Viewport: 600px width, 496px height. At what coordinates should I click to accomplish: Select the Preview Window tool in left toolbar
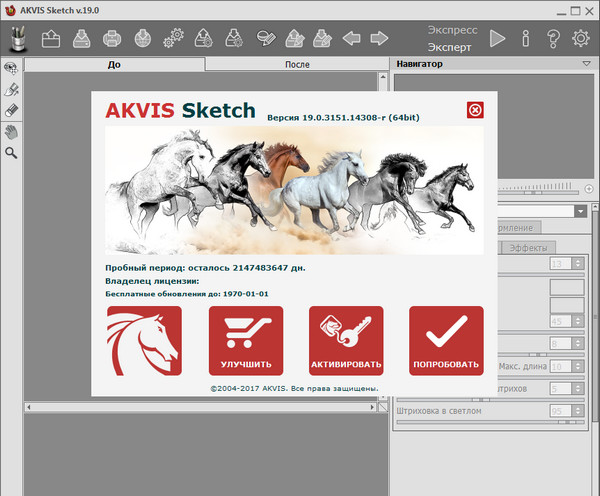11,69
